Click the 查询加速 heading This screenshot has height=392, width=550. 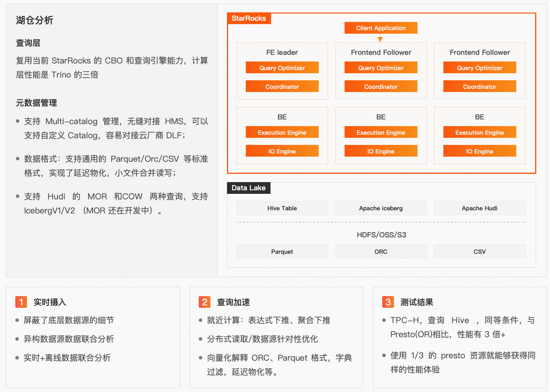[x=233, y=302]
